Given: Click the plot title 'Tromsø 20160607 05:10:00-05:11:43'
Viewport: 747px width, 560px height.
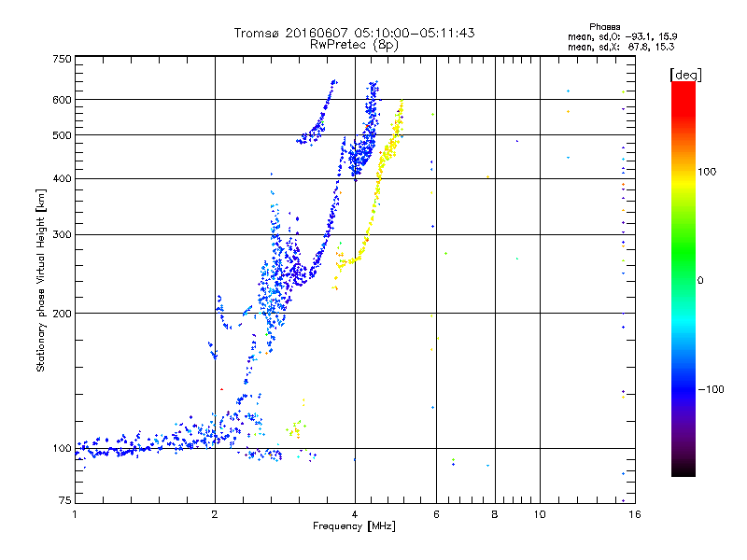Looking at the screenshot, I should pyautogui.click(x=354, y=33).
